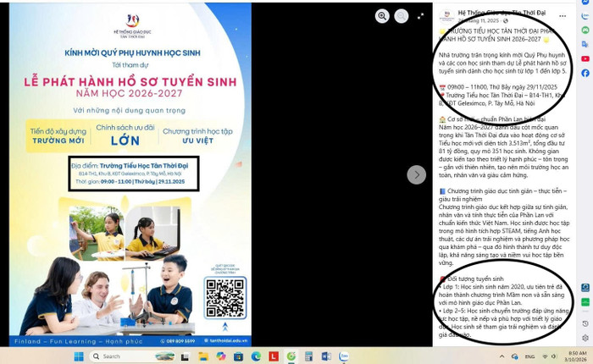
Task: Click the blue app icon in lower sidebar
Action: [x=585, y=288]
